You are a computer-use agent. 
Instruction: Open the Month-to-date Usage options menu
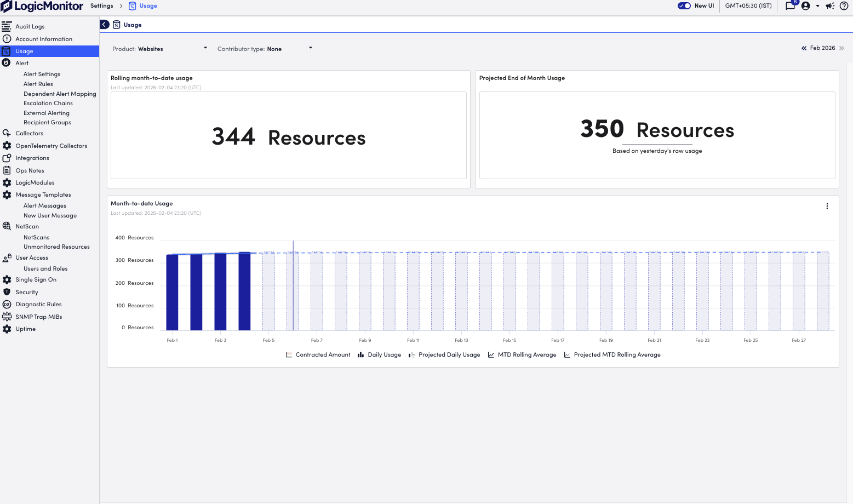827,206
